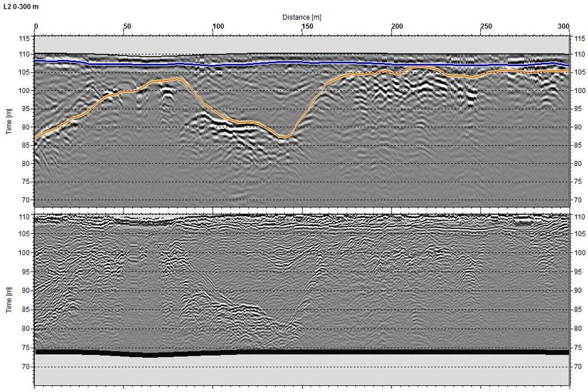Select the 200 tick on distance axis

397,26
